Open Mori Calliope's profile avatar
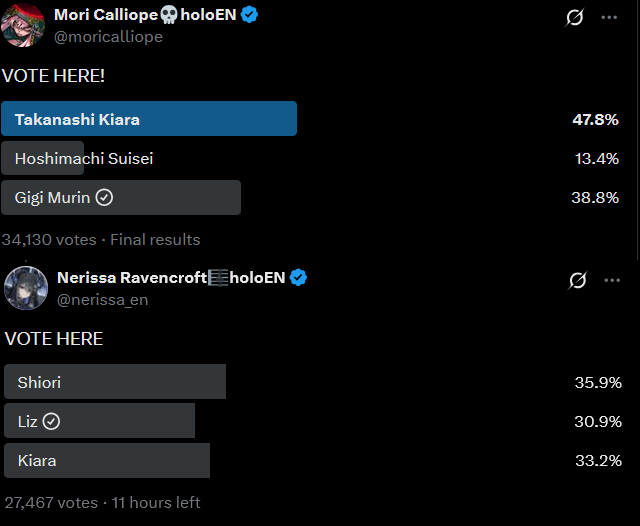The width and height of the screenshot is (640, 526). 23,25
